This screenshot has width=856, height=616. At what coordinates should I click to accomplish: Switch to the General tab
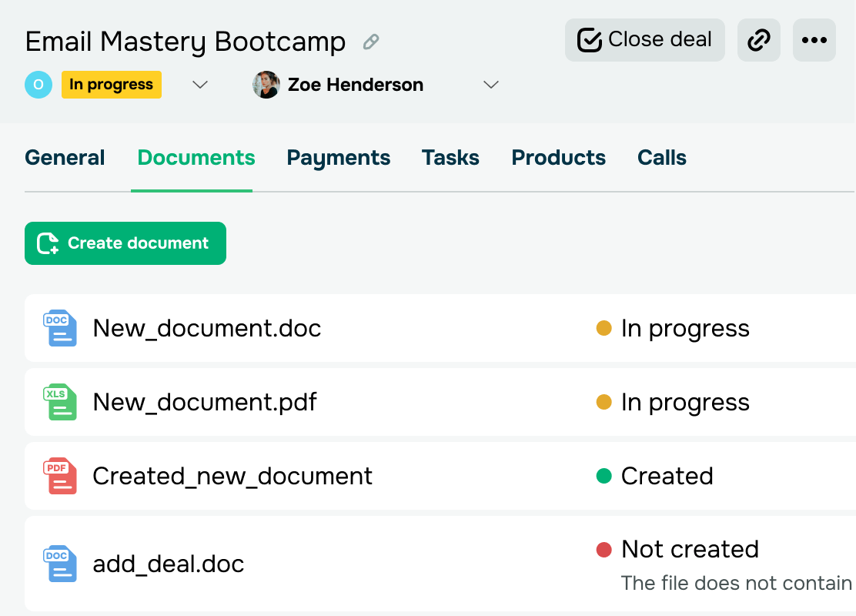(65, 158)
